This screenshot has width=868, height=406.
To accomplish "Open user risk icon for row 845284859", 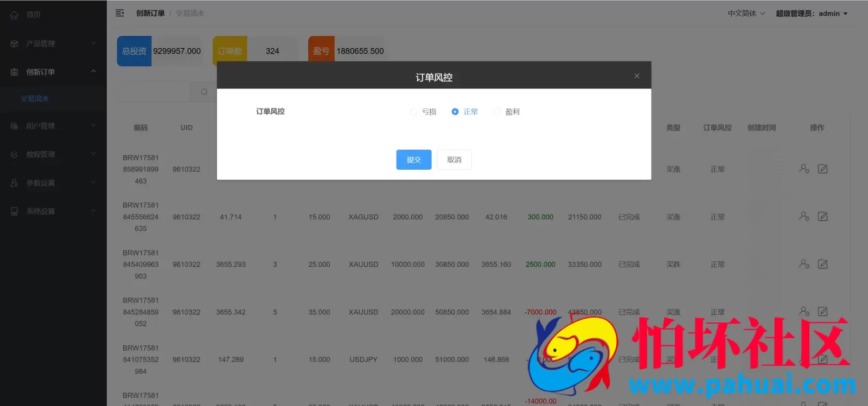I will tap(804, 312).
